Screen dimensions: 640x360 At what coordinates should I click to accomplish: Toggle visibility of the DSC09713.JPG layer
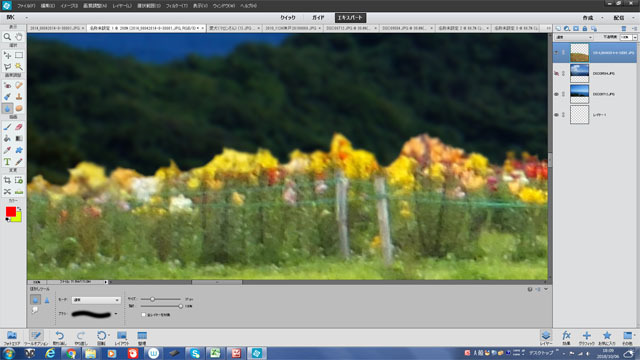point(556,94)
